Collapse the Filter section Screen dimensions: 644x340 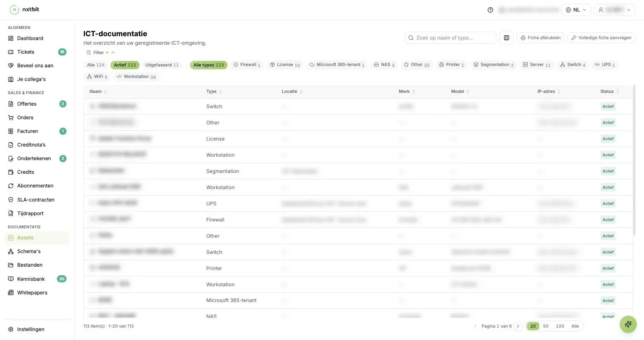pyautogui.click(x=101, y=53)
